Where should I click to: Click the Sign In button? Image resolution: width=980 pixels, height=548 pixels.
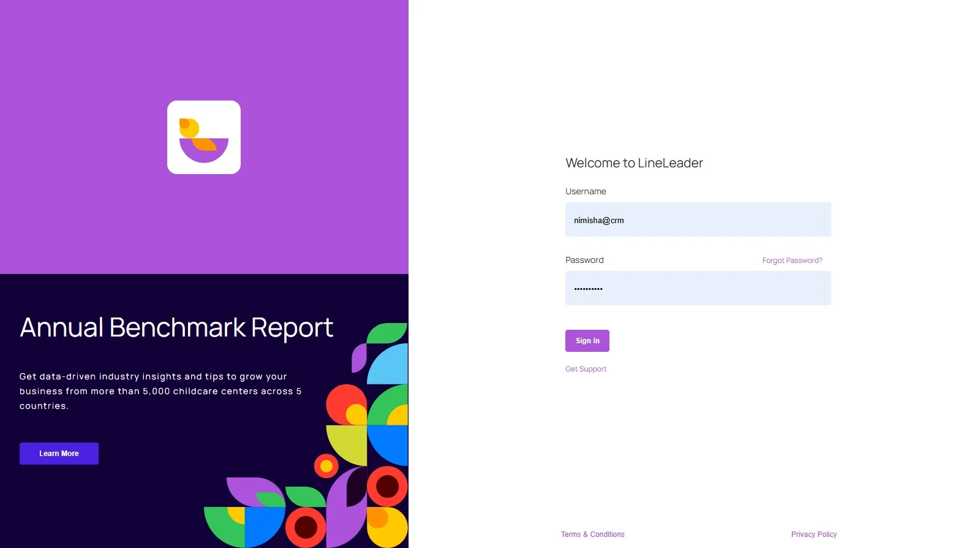587,341
